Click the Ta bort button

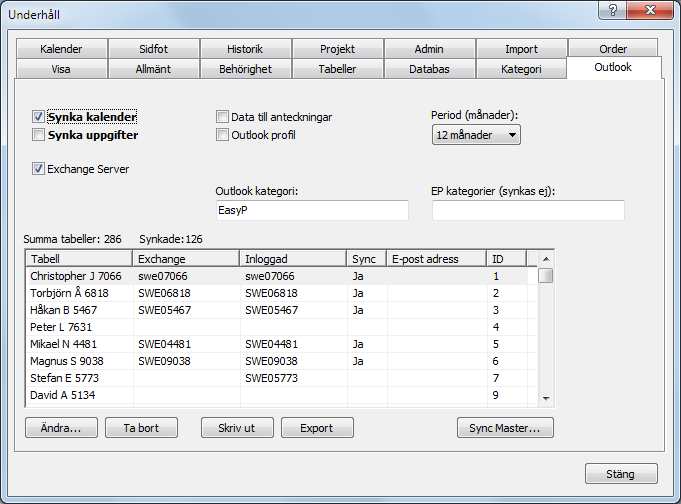click(x=141, y=428)
